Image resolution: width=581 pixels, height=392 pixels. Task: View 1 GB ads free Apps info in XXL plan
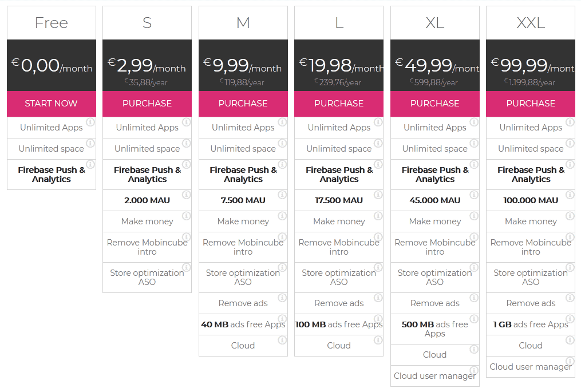(x=570, y=318)
